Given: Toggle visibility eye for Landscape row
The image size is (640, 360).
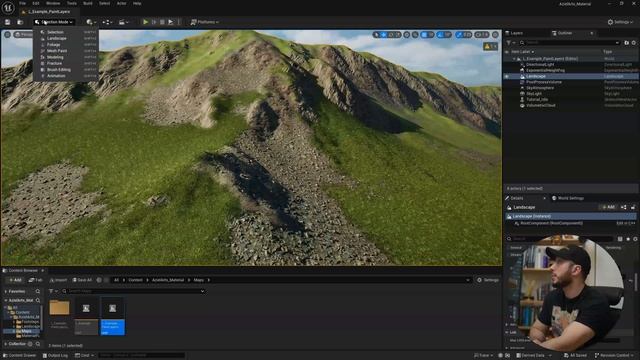Looking at the screenshot, I should point(507,76).
